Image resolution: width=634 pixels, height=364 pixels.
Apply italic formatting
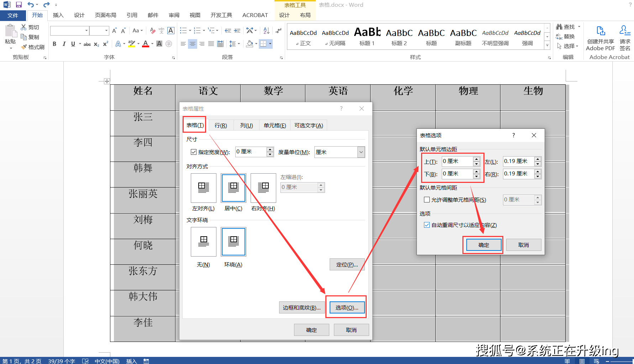pyautogui.click(x=64, y=44)
